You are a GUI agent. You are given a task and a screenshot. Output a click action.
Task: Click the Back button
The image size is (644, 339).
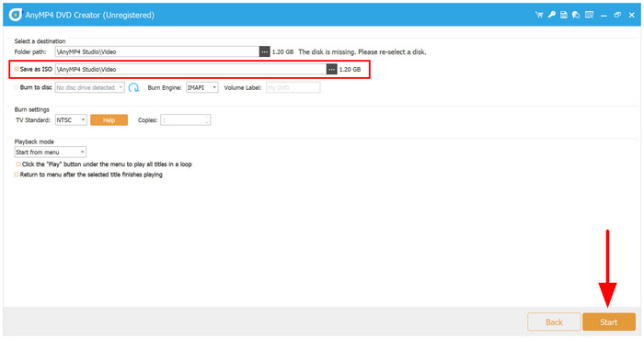pyautogui.click(x=554, y=322)
